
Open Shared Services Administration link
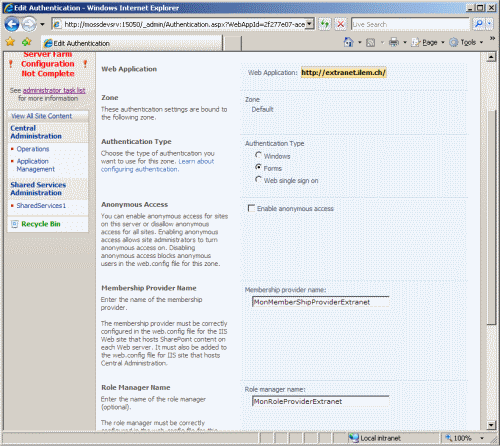coord(38,189)
